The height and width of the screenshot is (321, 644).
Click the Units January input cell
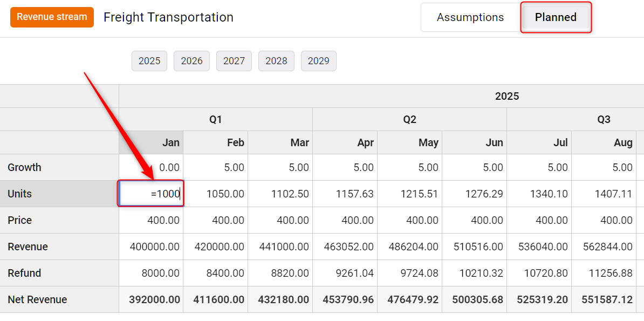coord(151,194)
